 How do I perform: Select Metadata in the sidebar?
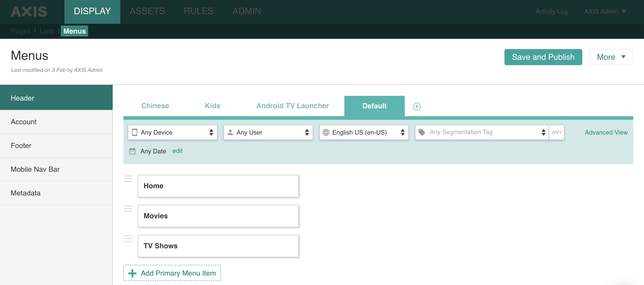click(x=56, y=193)
